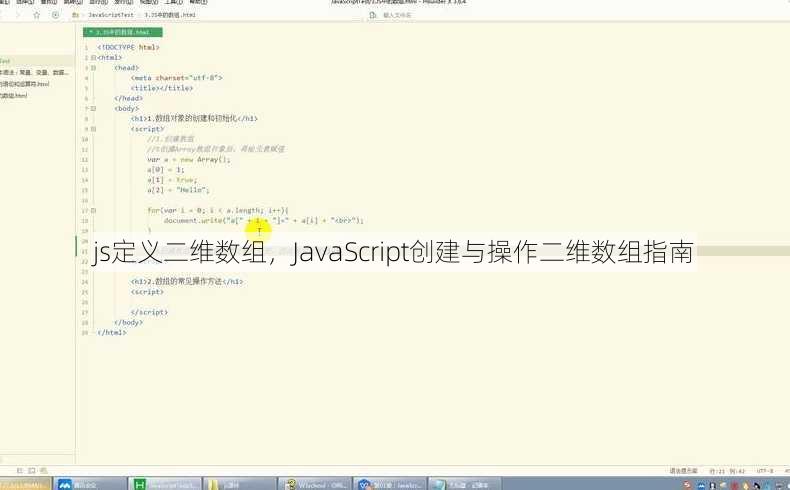This screenshot has height=490, width=790.
Task: Click the var a = new Array(); line
Action: coord(188,160)
